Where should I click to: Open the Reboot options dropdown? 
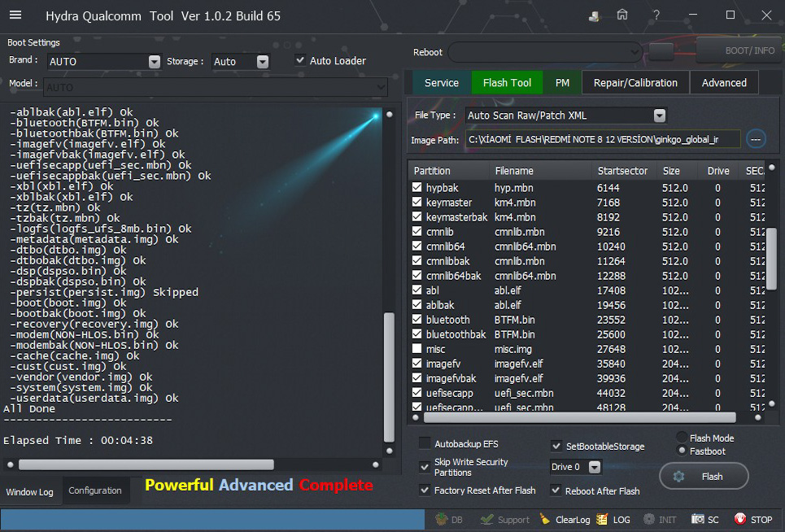coord(635,51)
